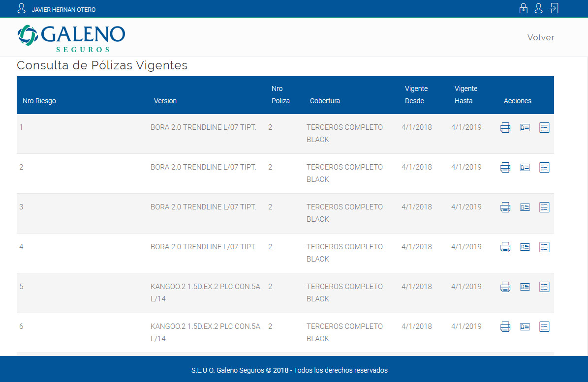Click the printer icon for risk 6
Image resolution: width=588 pixels, height=382 pixels.
[505, 326]
